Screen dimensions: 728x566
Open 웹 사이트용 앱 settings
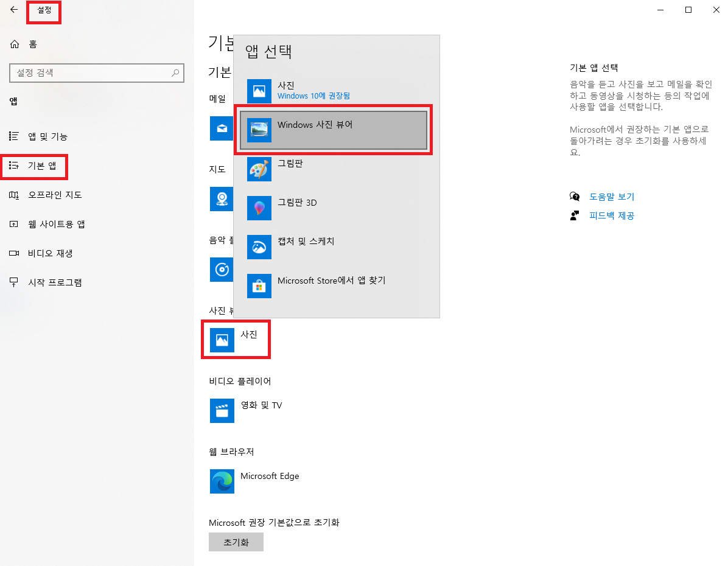(x=47, y=224)
